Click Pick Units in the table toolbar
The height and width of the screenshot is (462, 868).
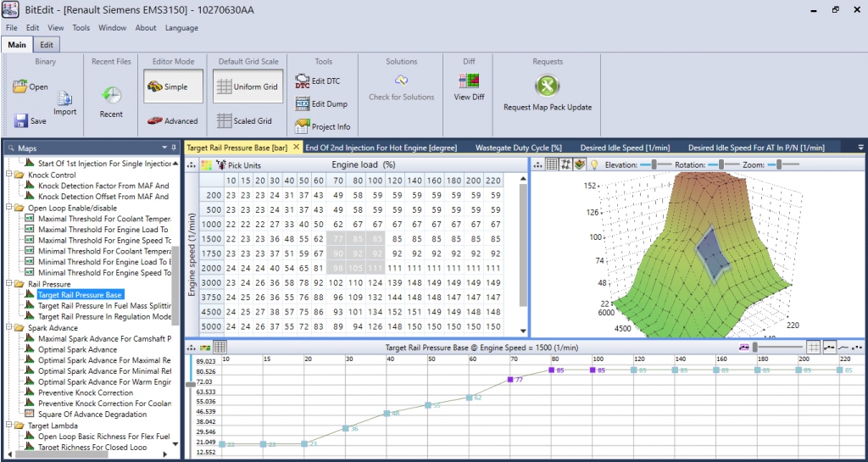[238, 165]
